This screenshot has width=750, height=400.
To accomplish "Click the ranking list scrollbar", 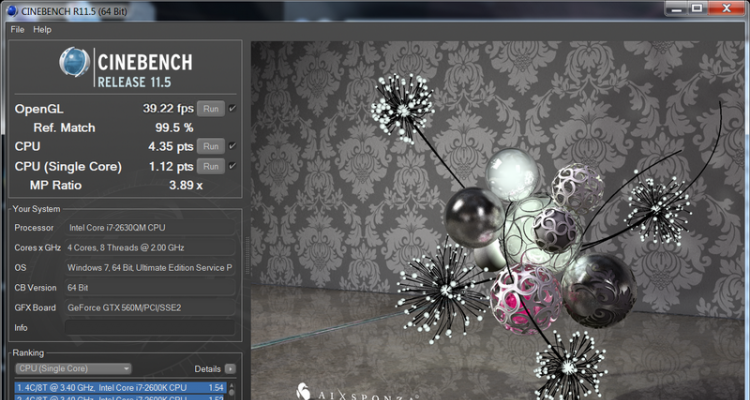I will click(x=233, y=390).
